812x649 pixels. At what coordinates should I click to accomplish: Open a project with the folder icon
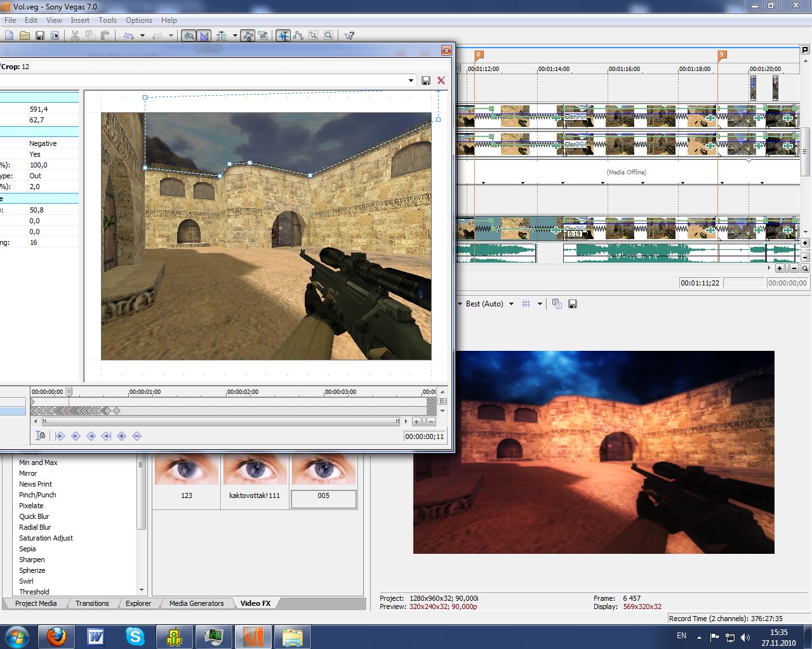24,36
